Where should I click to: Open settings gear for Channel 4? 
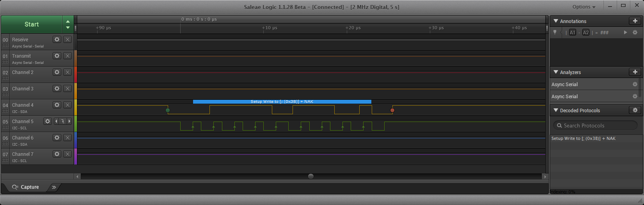[57, 105]
